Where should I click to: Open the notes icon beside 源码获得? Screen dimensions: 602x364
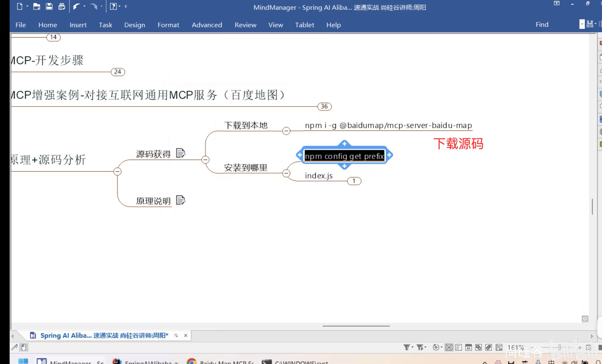[x=181, y=153]
